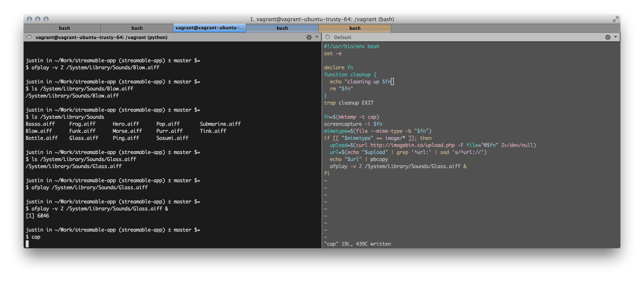Click the 'screencapture -i $fn' line
Viewport: 644px width, 281px height.
(353, 124)
